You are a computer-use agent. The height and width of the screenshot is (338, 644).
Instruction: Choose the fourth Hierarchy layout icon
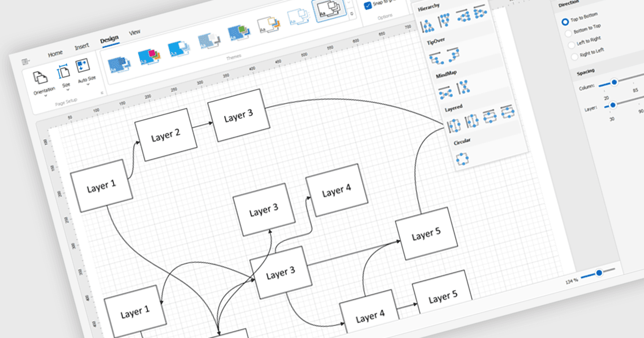click(x=479, y=11)
